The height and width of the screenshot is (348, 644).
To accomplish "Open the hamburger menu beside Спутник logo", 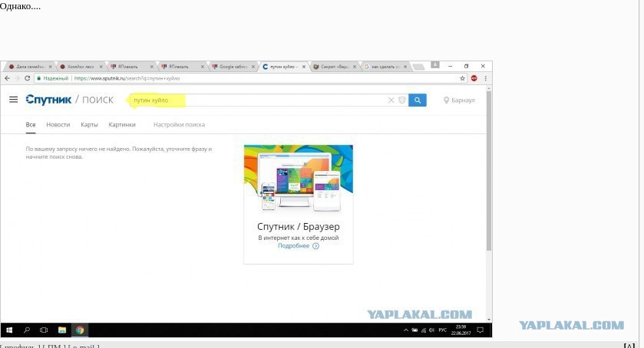I will click(14, 100).
